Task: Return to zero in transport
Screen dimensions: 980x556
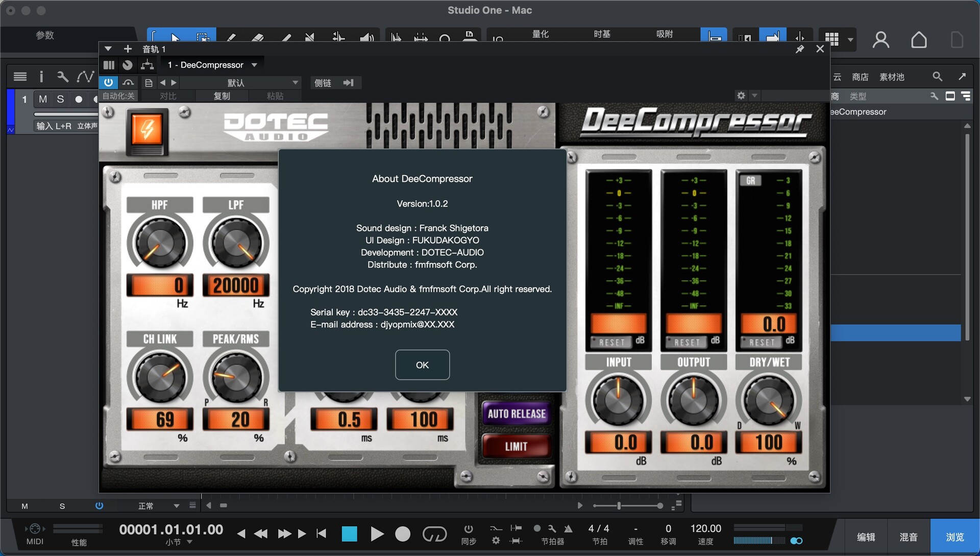Action: point(321,534)
